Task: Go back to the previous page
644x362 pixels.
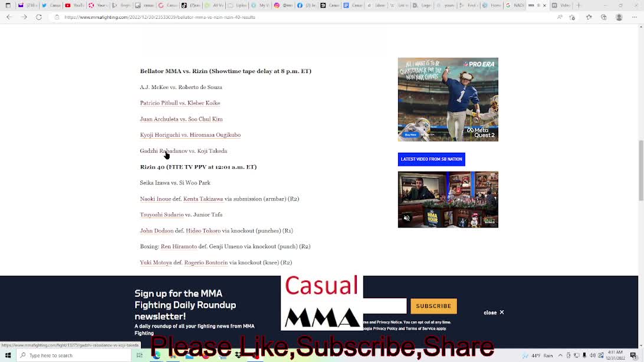Action: click(9, 17)
